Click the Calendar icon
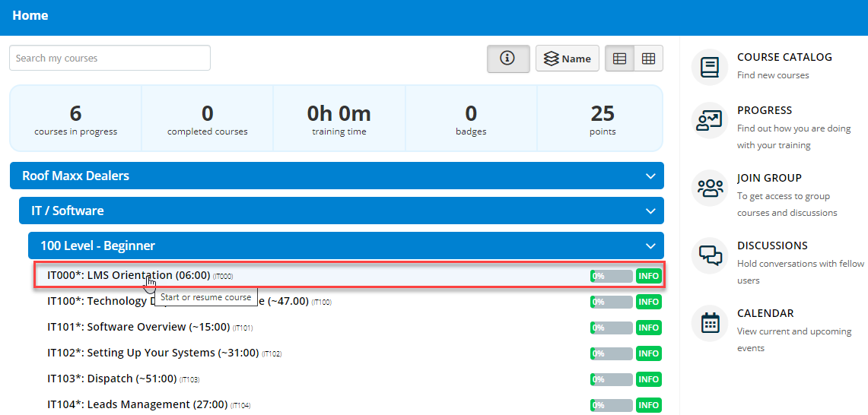868x415 pixels. (x=710, y=323)
